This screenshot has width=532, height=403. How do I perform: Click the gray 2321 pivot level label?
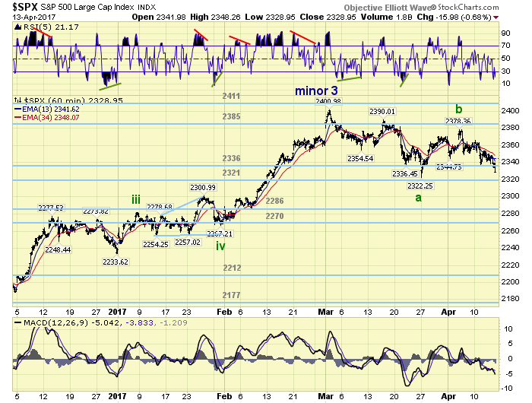[231, 173]
